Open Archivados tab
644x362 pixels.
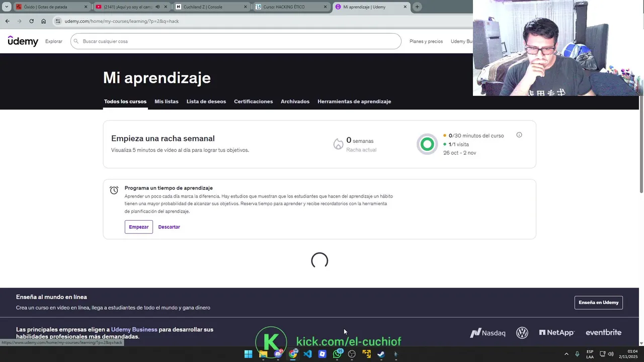click(x=295, y=102)
